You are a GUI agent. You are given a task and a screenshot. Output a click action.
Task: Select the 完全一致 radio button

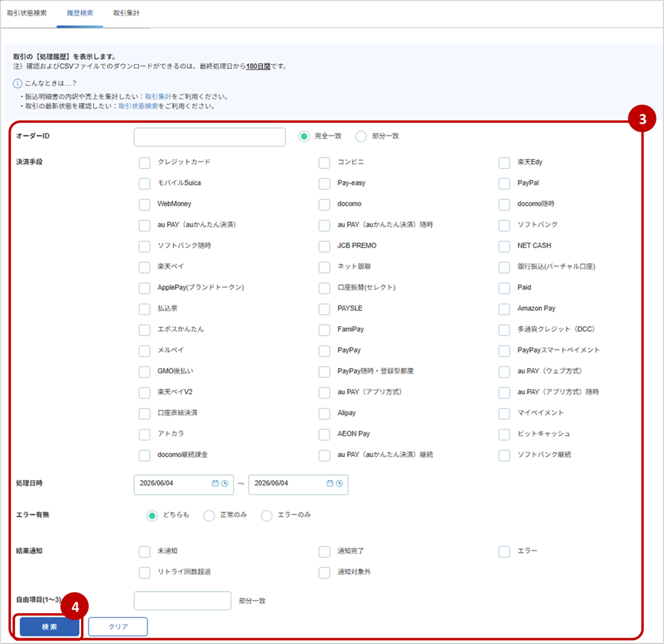tap(304, 136)
